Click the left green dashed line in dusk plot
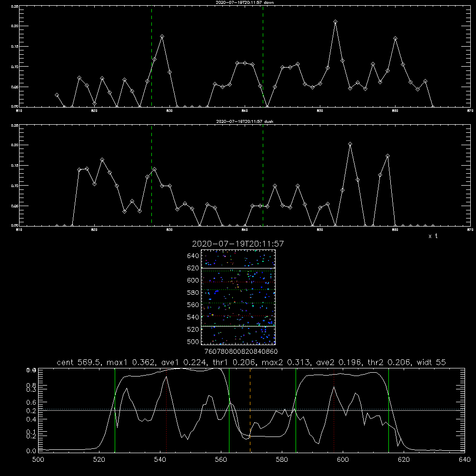This screenshot has height=476, width=476. (x=151, y=175)
